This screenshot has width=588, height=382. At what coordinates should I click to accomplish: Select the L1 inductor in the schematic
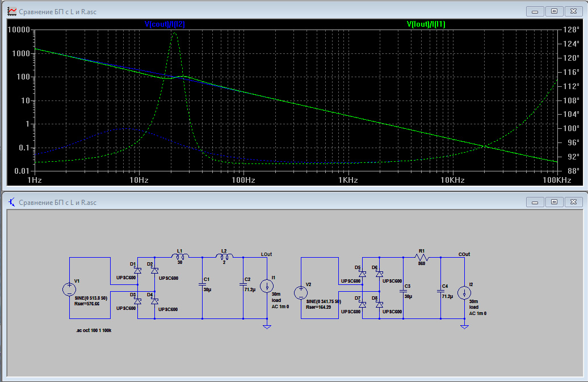180,257
